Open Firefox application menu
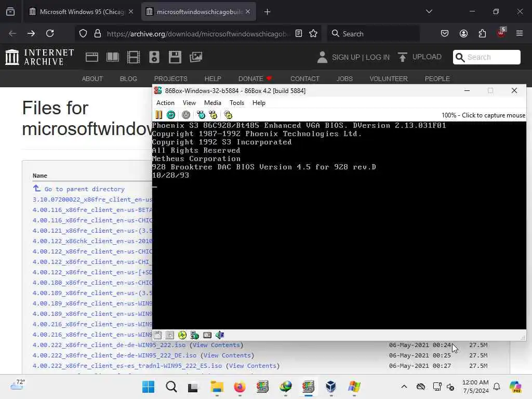Viewport: 532px width, 399px height. (520, 33)
